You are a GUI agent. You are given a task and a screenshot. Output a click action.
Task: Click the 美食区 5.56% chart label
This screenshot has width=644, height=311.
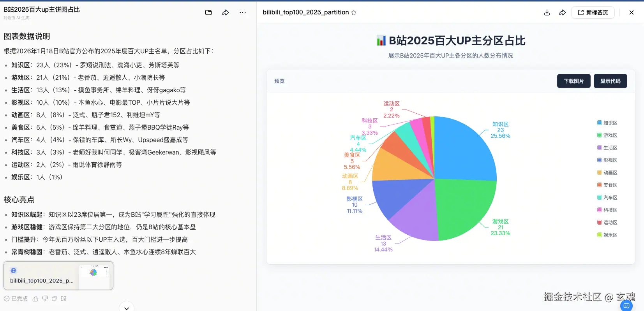(352, 161)
